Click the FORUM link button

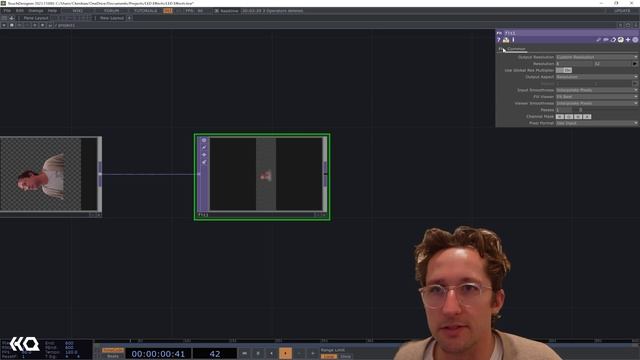pos(111,11)
